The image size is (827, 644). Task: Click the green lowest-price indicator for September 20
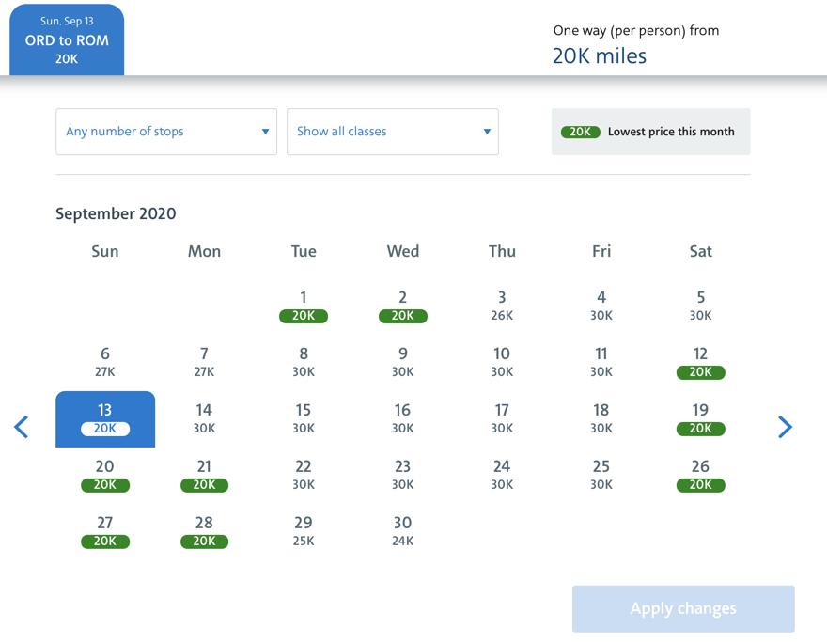coord(105,485)
